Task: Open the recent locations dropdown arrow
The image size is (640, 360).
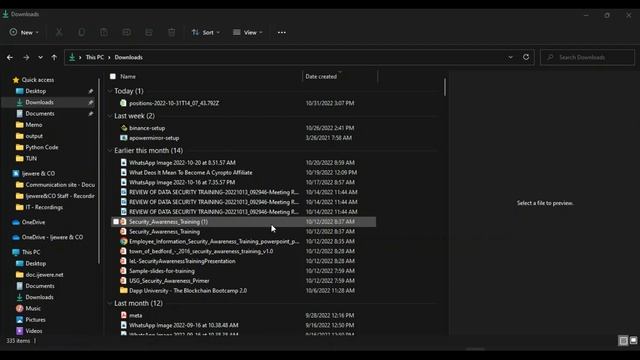Action: pos(40,58)
